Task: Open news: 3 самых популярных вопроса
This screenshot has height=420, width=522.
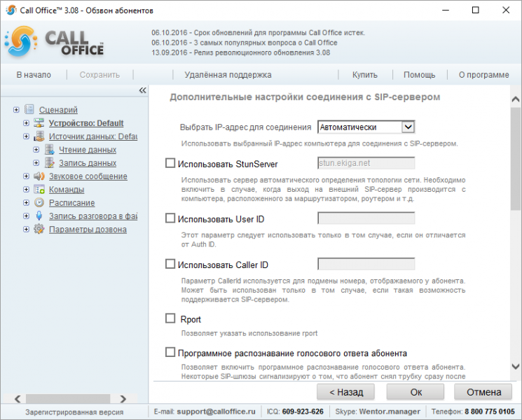Action: click(x=245, y=43)
